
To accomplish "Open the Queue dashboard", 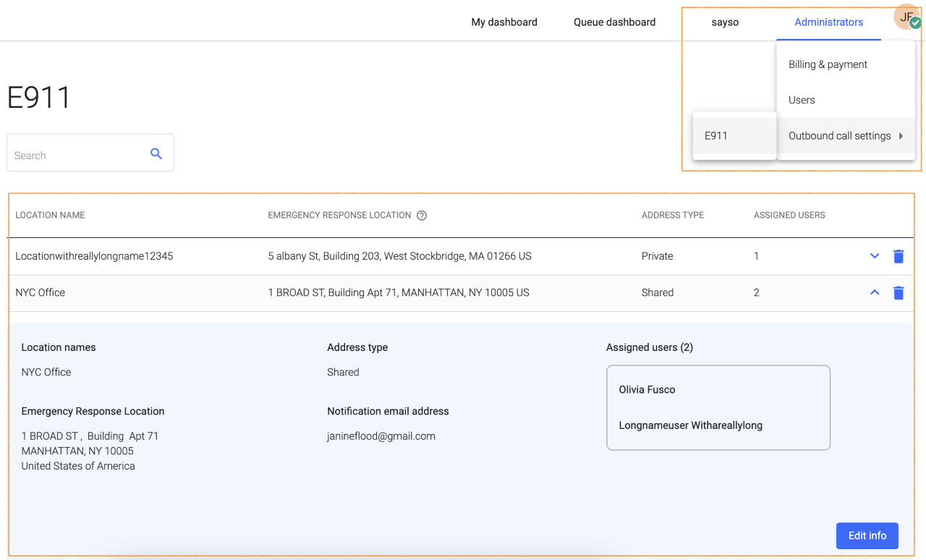I will pos(614,22).
